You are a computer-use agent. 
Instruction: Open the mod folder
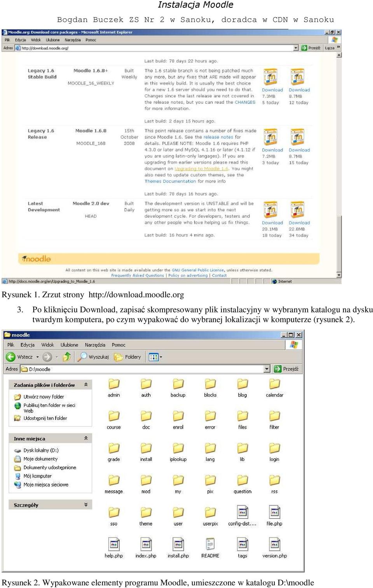pyautogui.click(x=146, y=484)
